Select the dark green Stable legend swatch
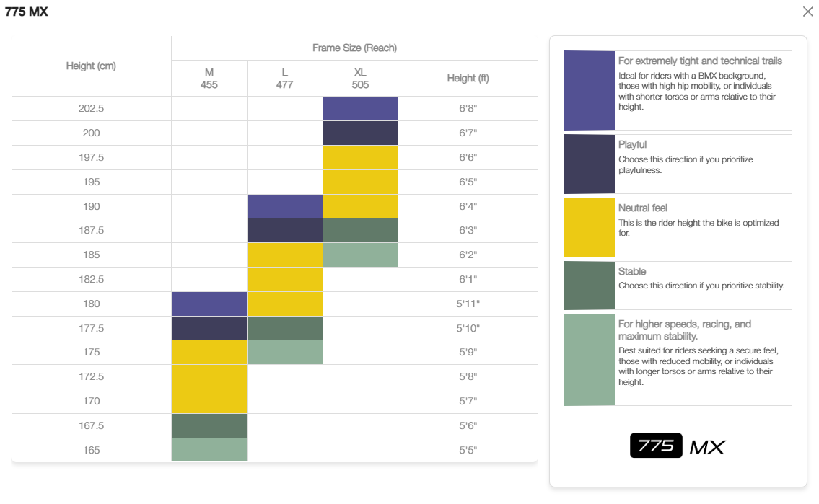Screen dimensions: 819x504 [x=590, y=286]
